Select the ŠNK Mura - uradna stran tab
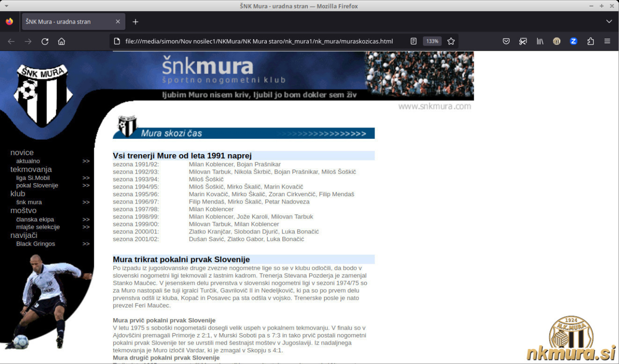The width and height of the screenshot is (619, 364). click(67, 22)
